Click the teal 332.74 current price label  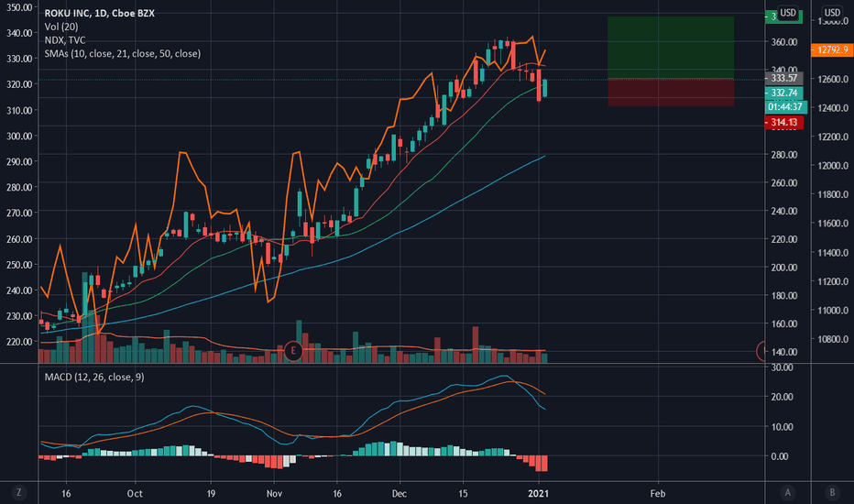tap(783, 93)
